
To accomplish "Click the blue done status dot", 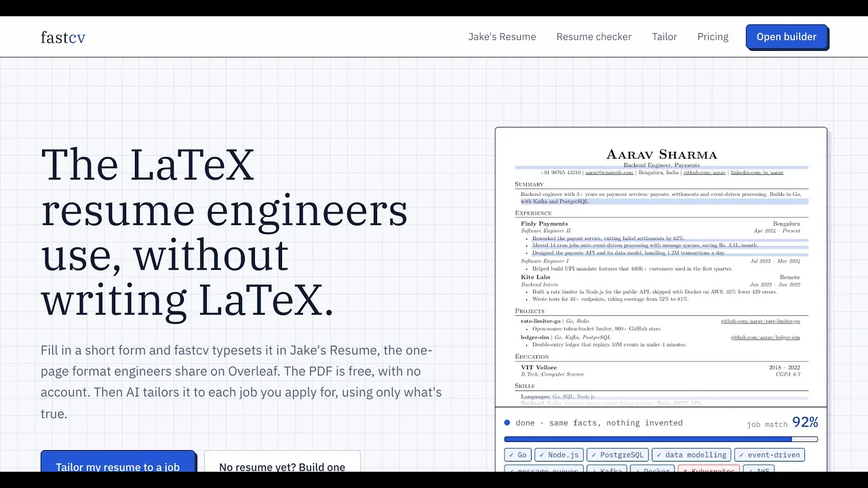I will [507, 422].
